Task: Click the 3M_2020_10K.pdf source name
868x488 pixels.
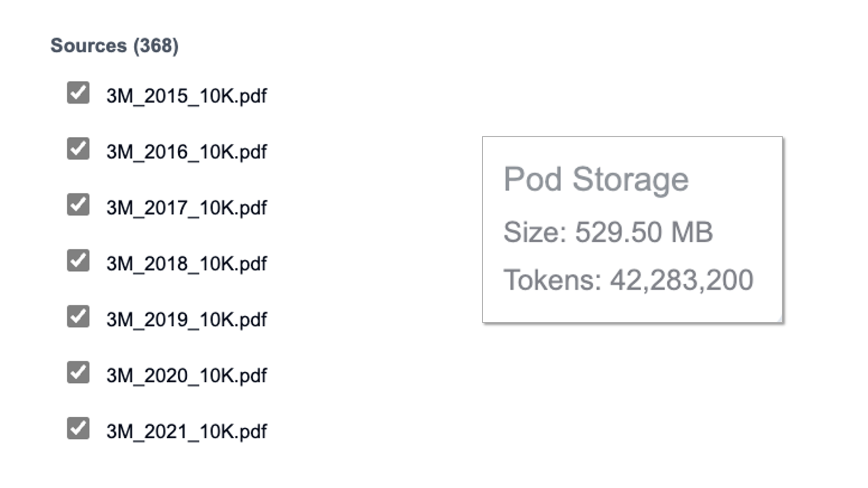Action: pyautogui.click(x=186, y=375)
